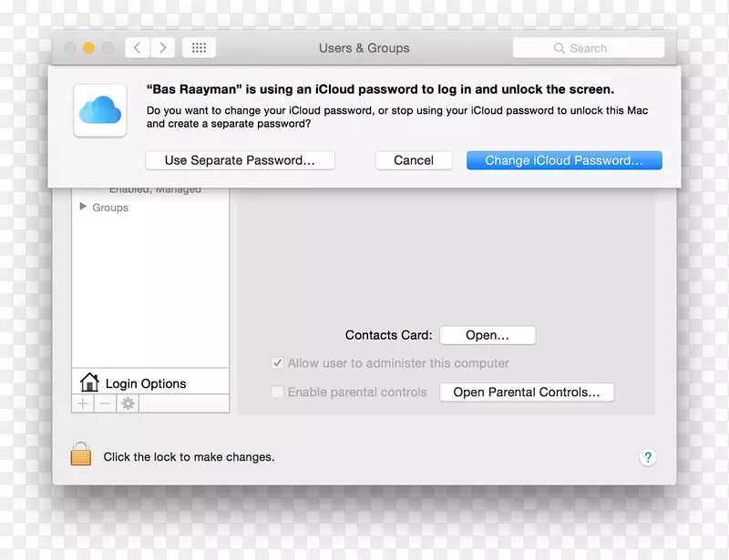Minimize window with the yellow button
Screen dimensions: 729x560
88,48
